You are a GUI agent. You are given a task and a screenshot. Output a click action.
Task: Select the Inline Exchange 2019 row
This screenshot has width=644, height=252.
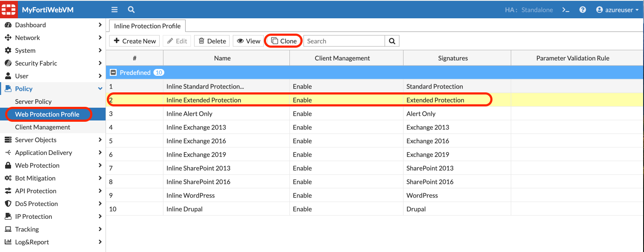coord(375,155)
